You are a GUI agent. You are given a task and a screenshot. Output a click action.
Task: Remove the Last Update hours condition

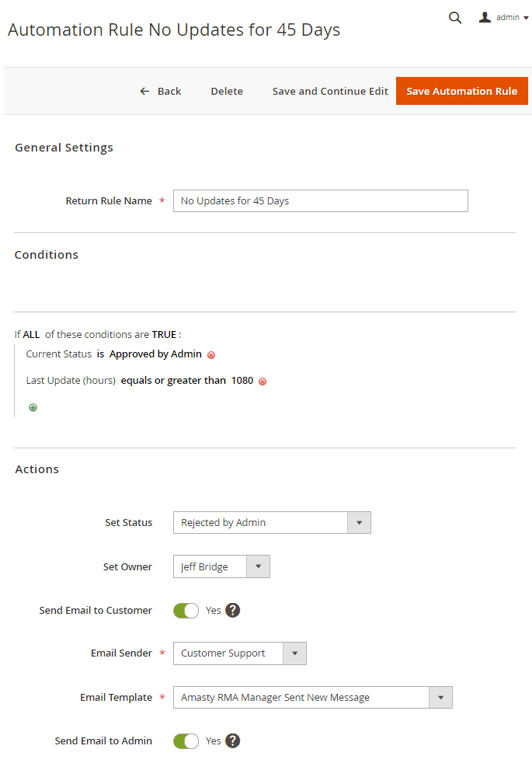[x=263, y=382]
